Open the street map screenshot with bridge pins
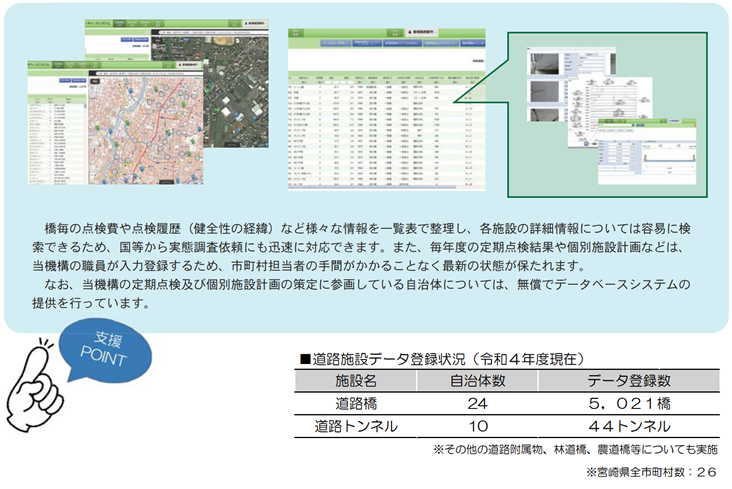 tap(115, 122)
